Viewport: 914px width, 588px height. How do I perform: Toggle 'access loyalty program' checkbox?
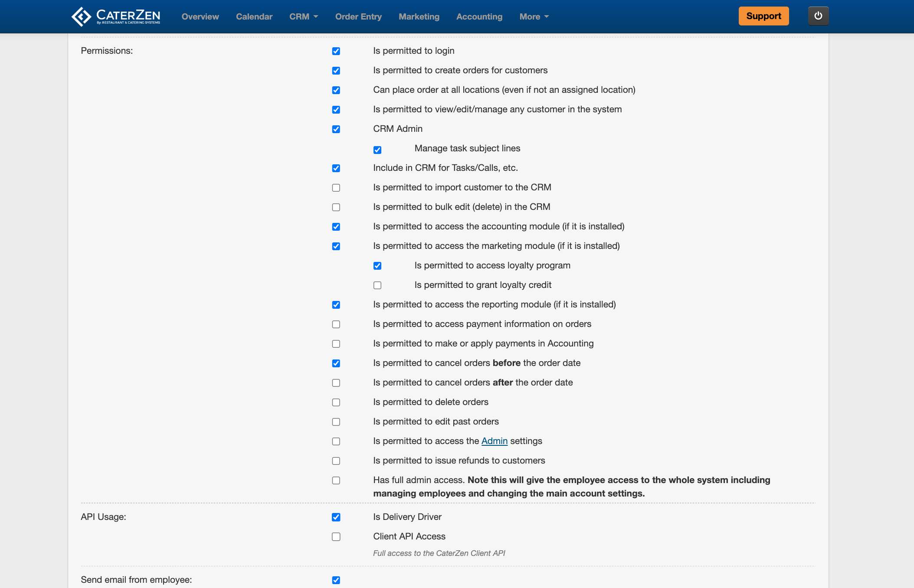click(377, 266)
